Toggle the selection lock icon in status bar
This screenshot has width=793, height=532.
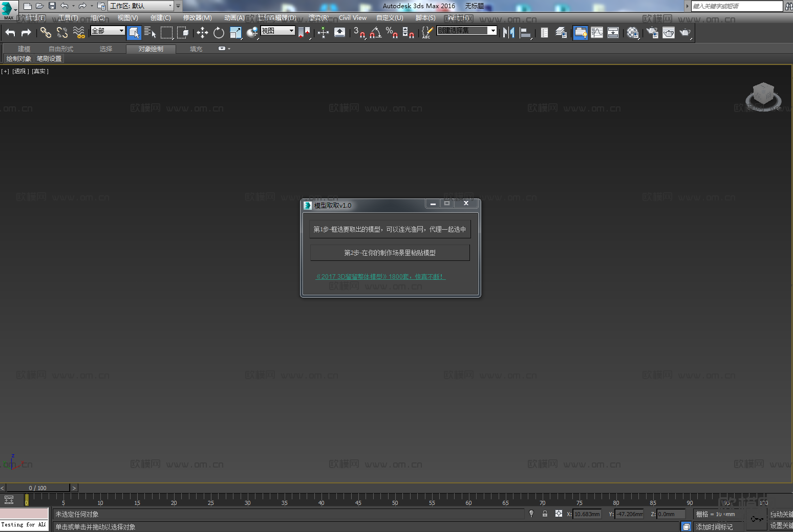(x=545, y=514)
